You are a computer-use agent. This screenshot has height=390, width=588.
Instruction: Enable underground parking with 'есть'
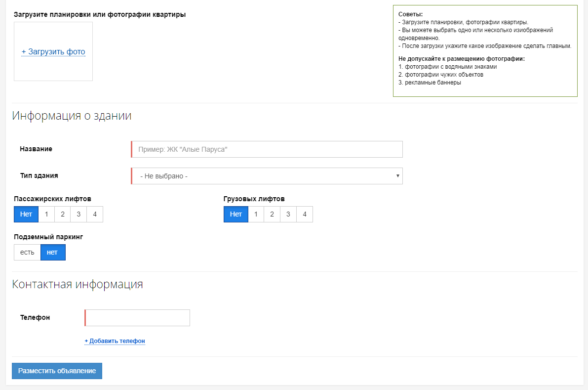tap(27, 252)
